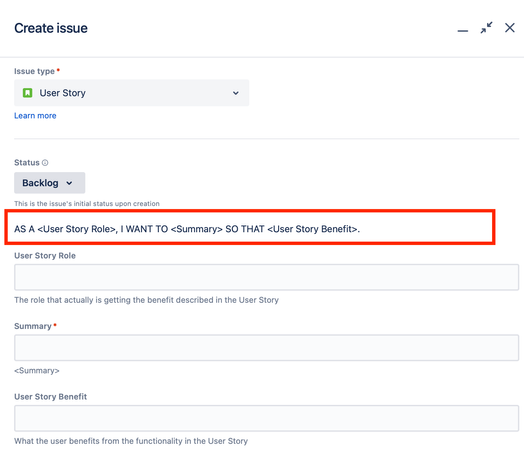Viewport: 524px width, 449px height.
Task: Click the '<Summary>' helper text below Summary
Action: point(37,370)
